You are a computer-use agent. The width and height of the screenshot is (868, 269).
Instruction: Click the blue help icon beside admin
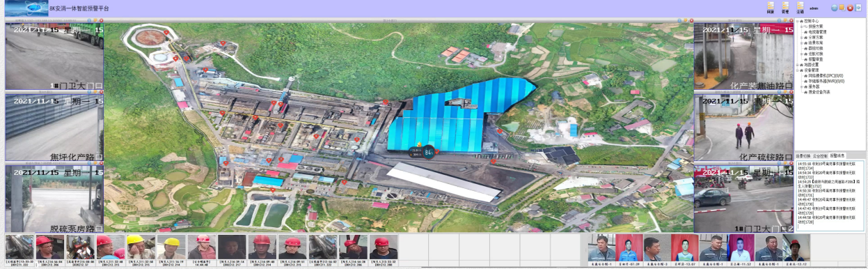[x=834, y=8]
